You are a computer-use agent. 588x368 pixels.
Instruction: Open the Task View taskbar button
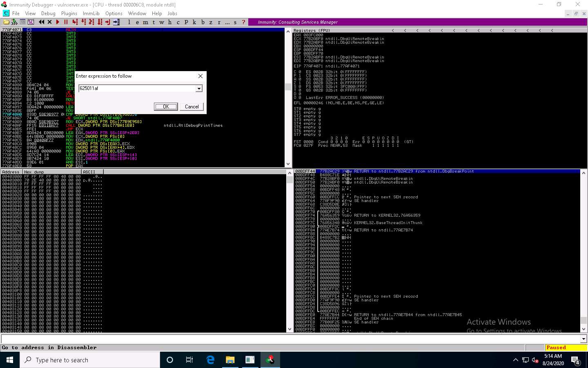(x=189, y=360)
